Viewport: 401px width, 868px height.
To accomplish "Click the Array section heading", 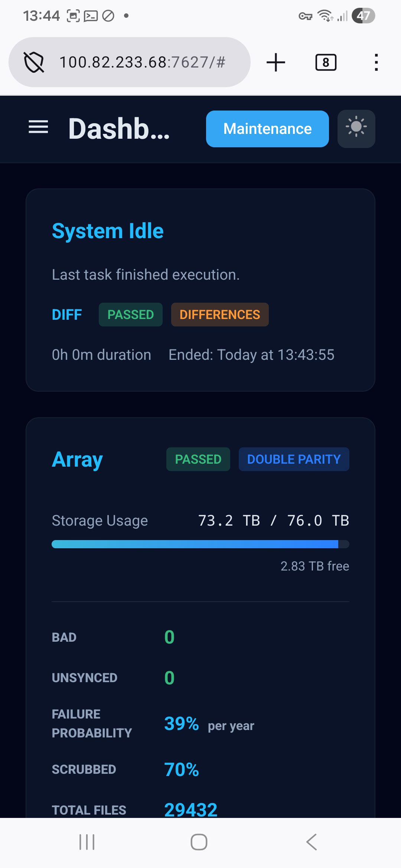I will (77, 460).
